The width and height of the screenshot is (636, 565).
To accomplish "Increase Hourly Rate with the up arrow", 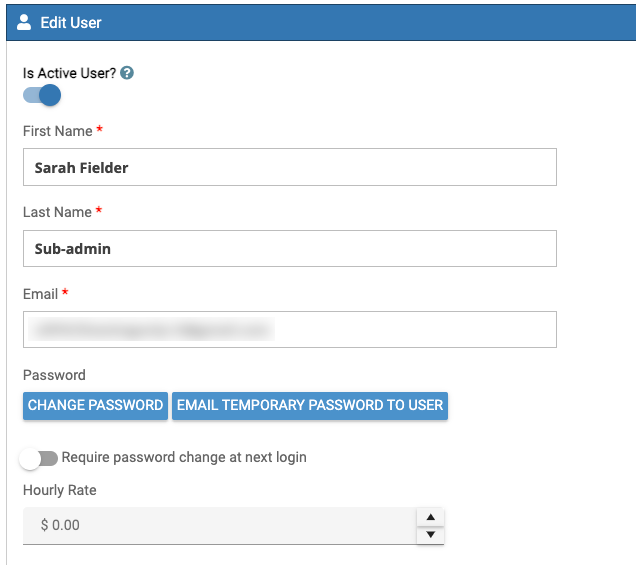I will coord(429,517).
